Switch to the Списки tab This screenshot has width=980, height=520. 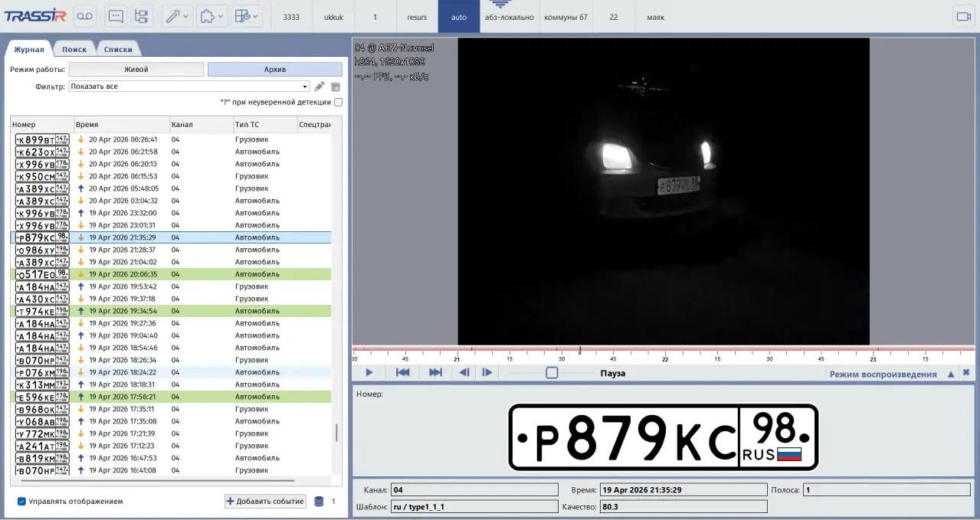click(118, 49)
